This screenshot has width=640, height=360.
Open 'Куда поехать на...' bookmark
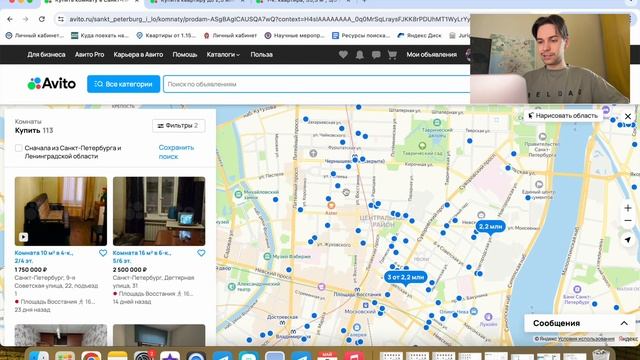click(100, 36)
